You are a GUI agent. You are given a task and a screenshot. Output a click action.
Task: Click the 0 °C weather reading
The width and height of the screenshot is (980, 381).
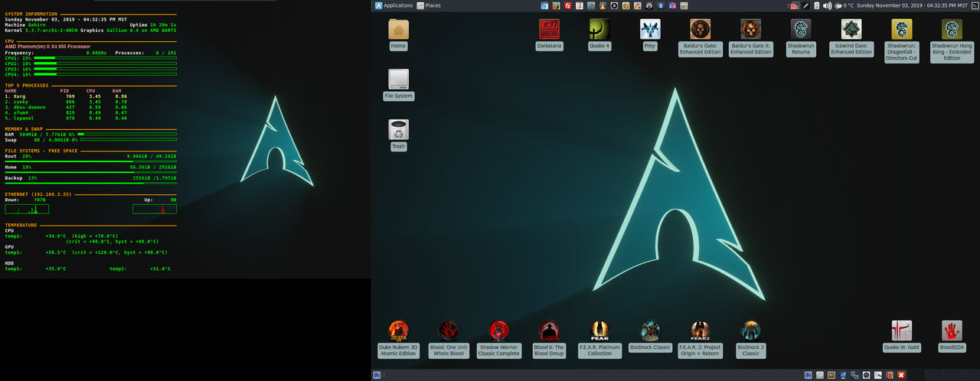pos(849,5)
